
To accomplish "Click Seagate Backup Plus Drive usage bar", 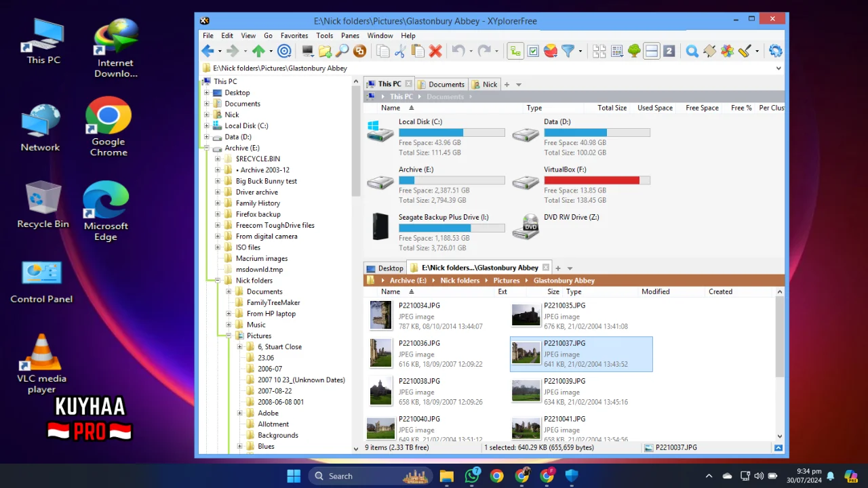I will click(x=452, y=228).
